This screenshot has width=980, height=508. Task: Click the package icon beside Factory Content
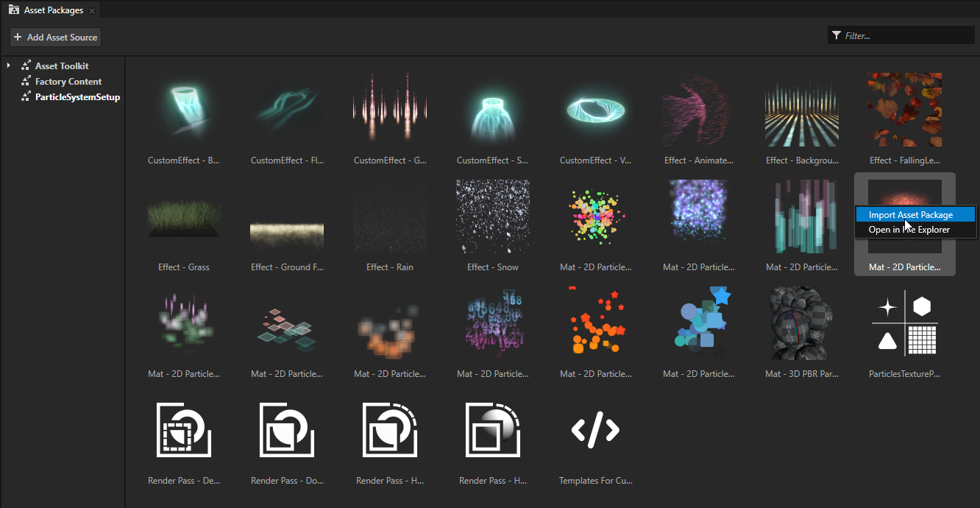click(24, 81)
